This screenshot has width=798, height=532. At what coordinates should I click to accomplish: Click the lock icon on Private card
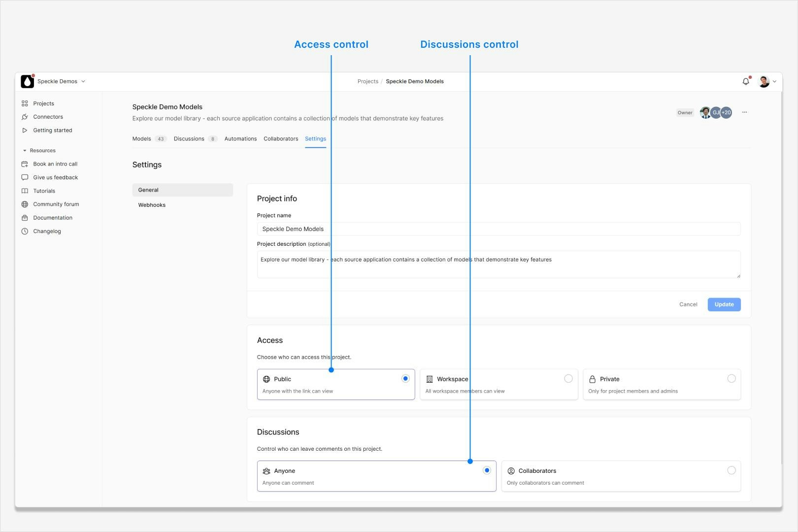point(593,379)
